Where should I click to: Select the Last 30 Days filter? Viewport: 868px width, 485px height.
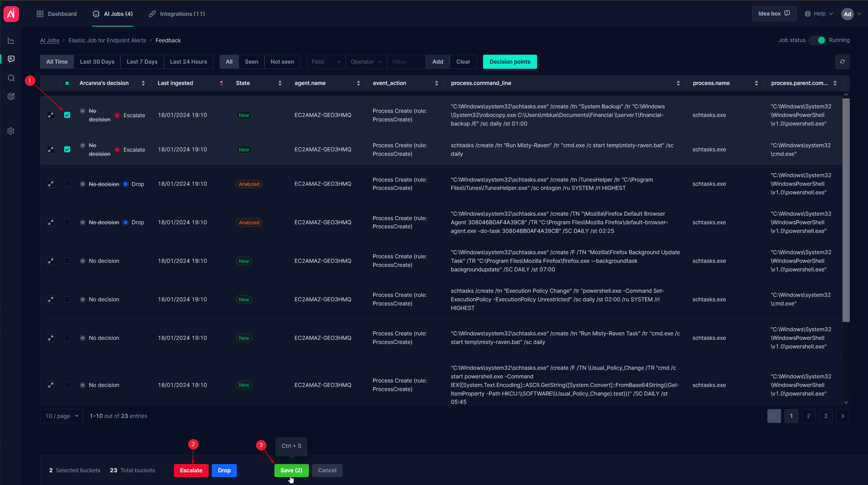[97, 62]
